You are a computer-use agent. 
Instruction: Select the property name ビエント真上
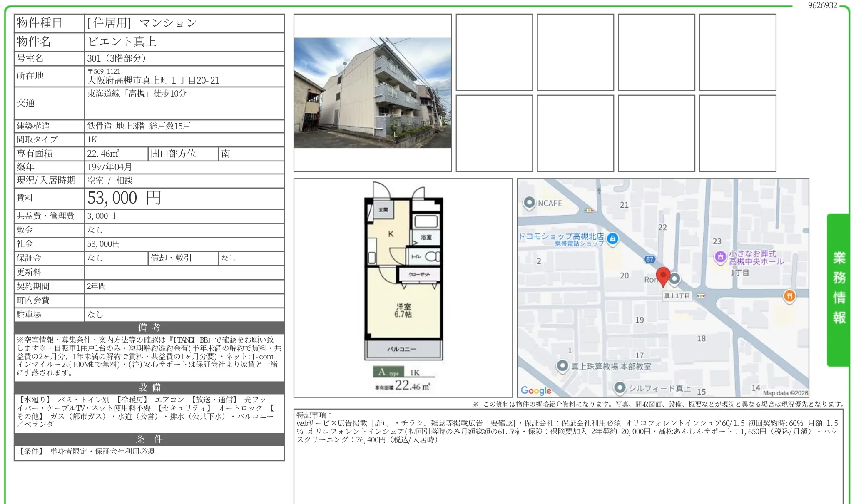(122, 42)
